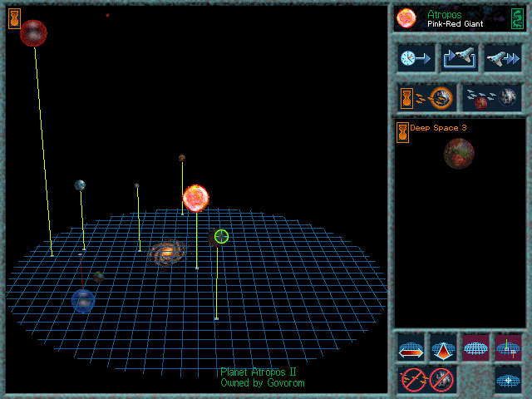Click the green species emblem beside Atropos
532x399 pixels.
[517, 18]
